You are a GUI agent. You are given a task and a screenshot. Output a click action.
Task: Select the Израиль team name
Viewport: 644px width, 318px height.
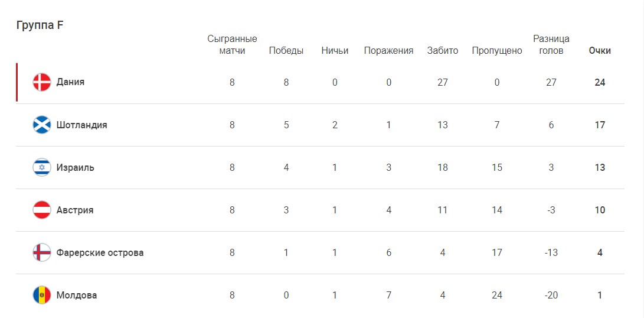tap(75, 167)
